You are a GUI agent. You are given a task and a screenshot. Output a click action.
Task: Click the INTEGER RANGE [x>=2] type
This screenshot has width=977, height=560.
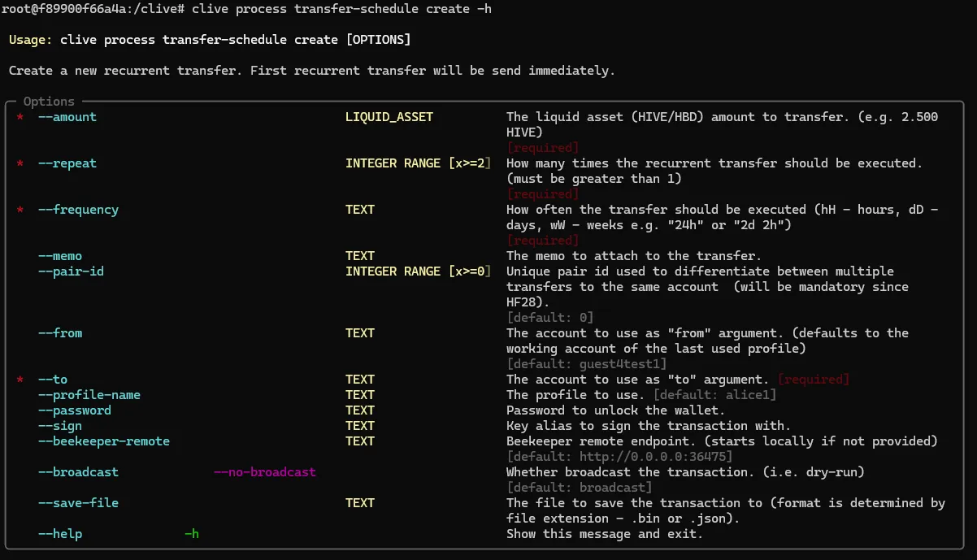pyautogui.click(x=419, y=163)
